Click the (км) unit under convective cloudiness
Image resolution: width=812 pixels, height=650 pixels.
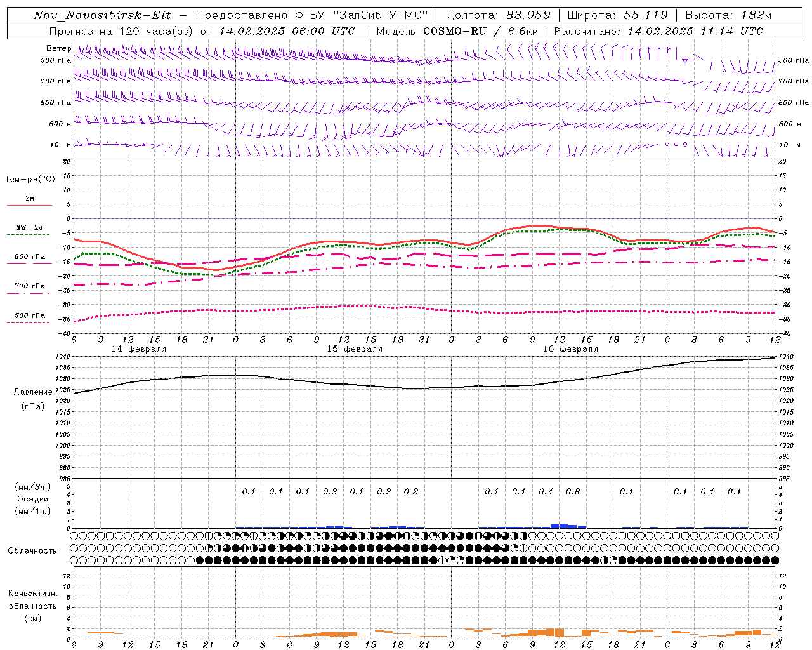[33, 618]
